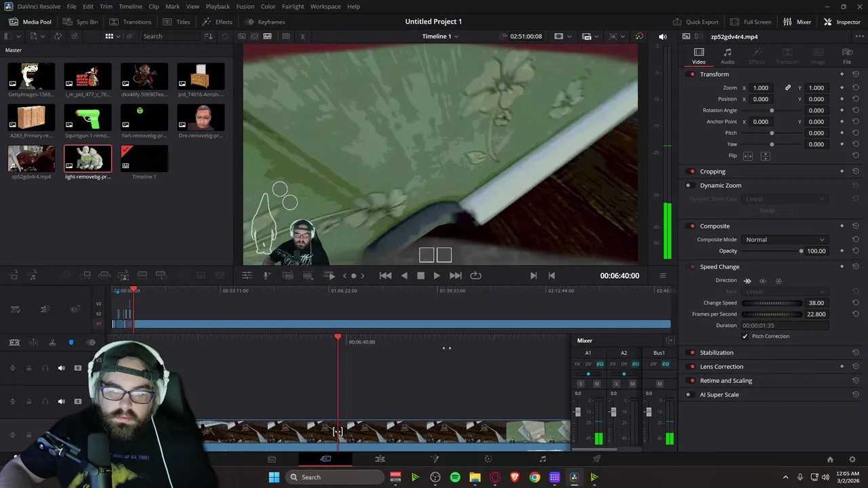This screenshot has height=488, width=868.
Task: Open the Composite Mode dropdown
Action: coord(785,239)
